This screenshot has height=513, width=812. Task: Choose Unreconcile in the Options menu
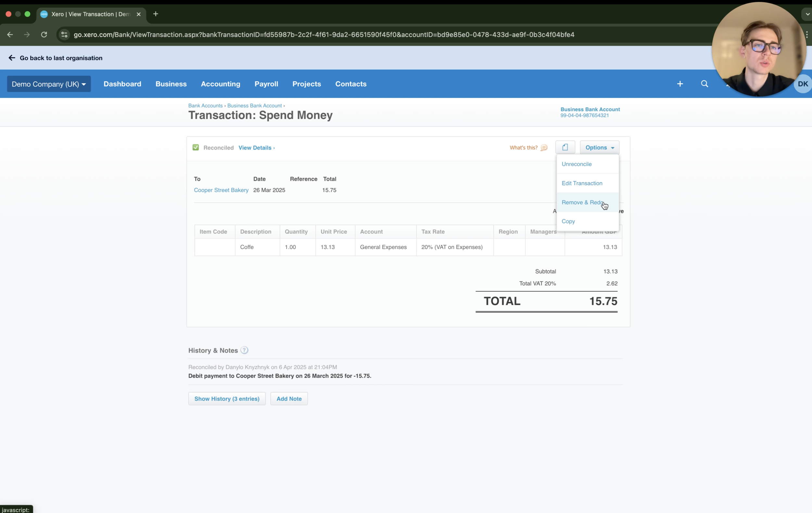coord(576,164)
